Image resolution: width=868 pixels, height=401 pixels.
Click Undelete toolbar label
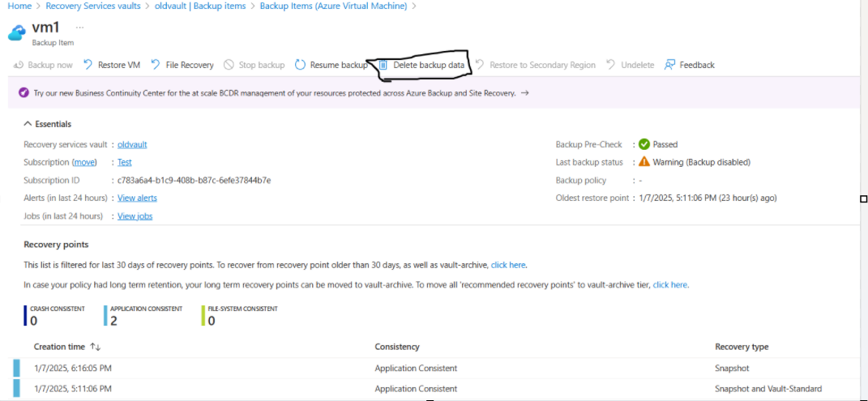pyautogui.click(x=638, y=65)
